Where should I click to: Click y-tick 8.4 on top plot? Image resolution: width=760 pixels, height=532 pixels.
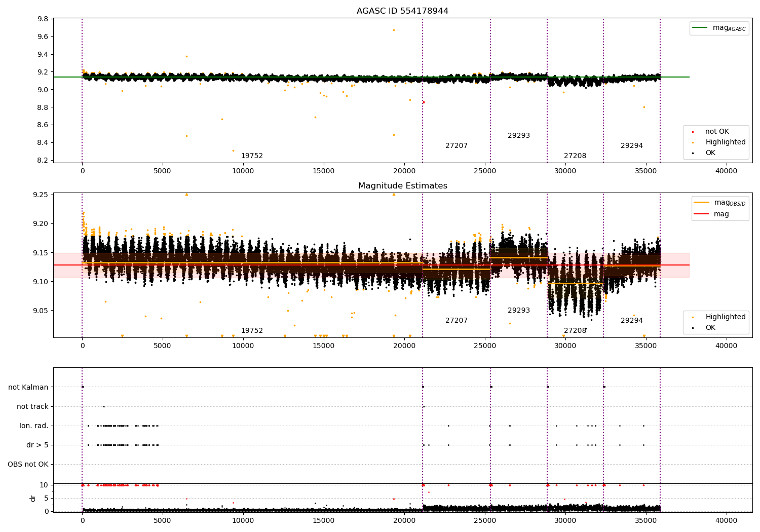click(x=43, y=143)
